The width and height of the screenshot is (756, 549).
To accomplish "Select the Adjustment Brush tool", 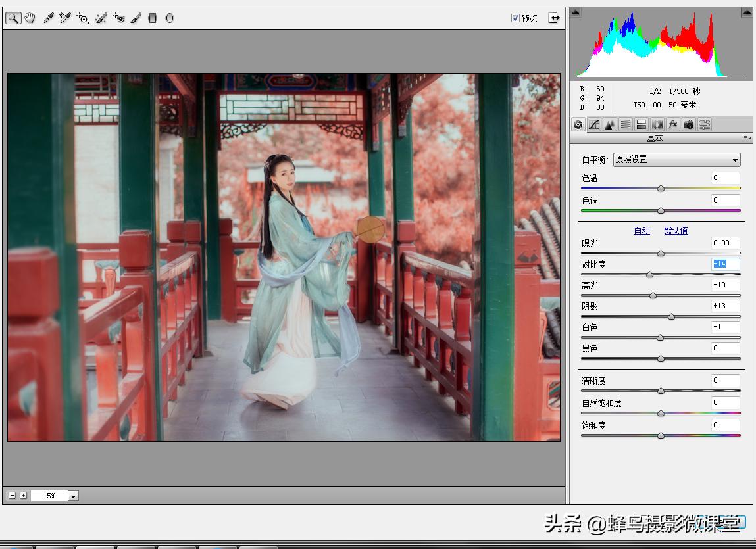I will point(136,18).
